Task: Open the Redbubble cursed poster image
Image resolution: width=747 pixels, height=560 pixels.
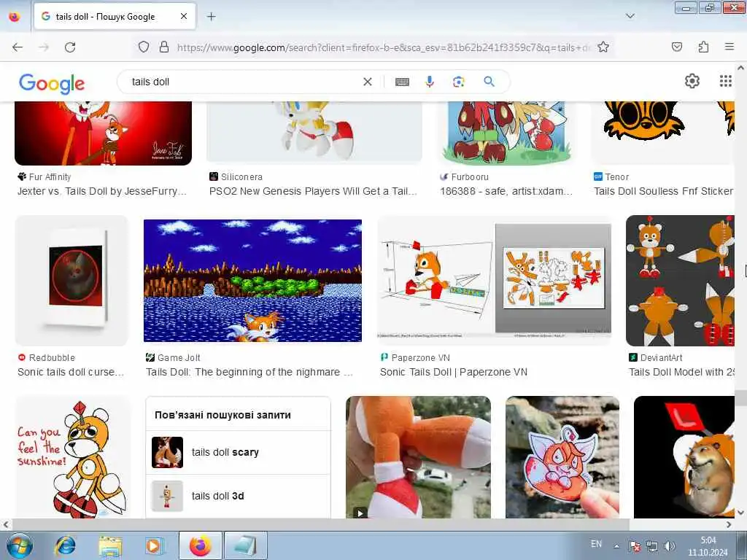Action: [71, 281]
